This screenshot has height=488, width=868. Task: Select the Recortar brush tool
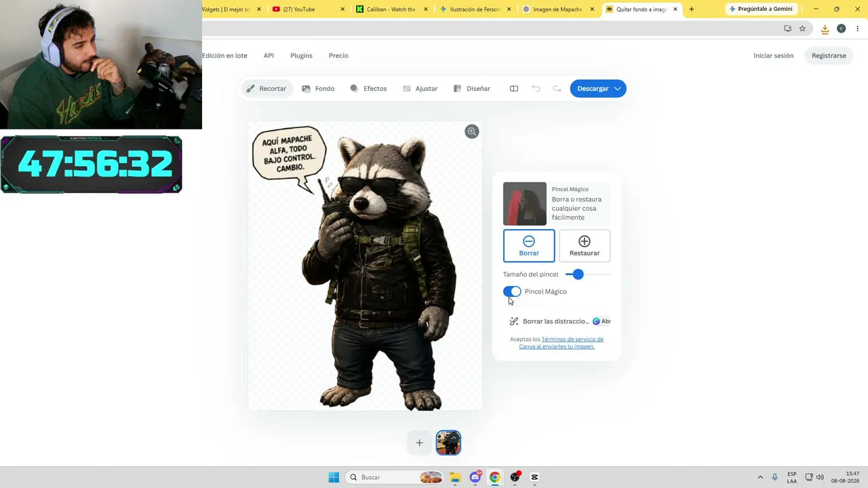click(x=267, y=89)
